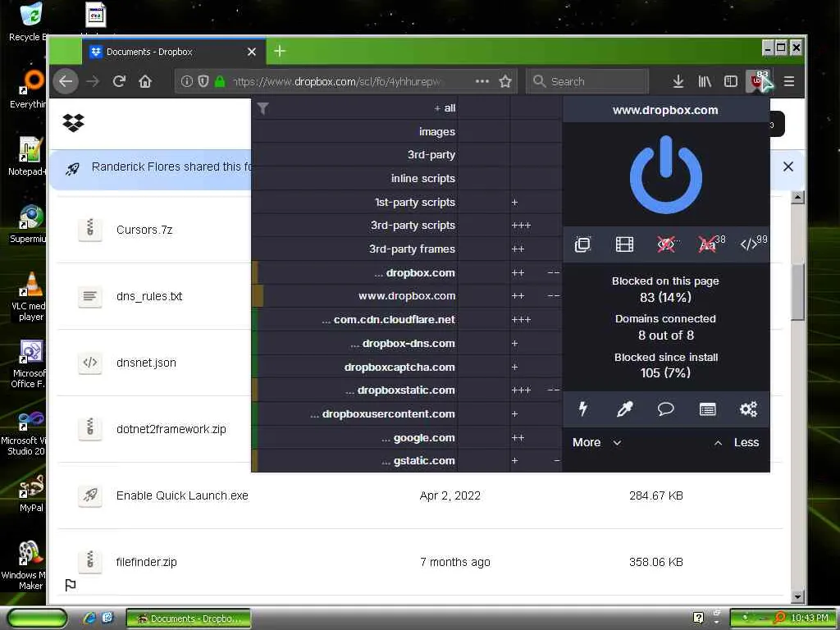
Task: Open dnsnet.json file
Action: pyautogui.click(x=146, y=363)
